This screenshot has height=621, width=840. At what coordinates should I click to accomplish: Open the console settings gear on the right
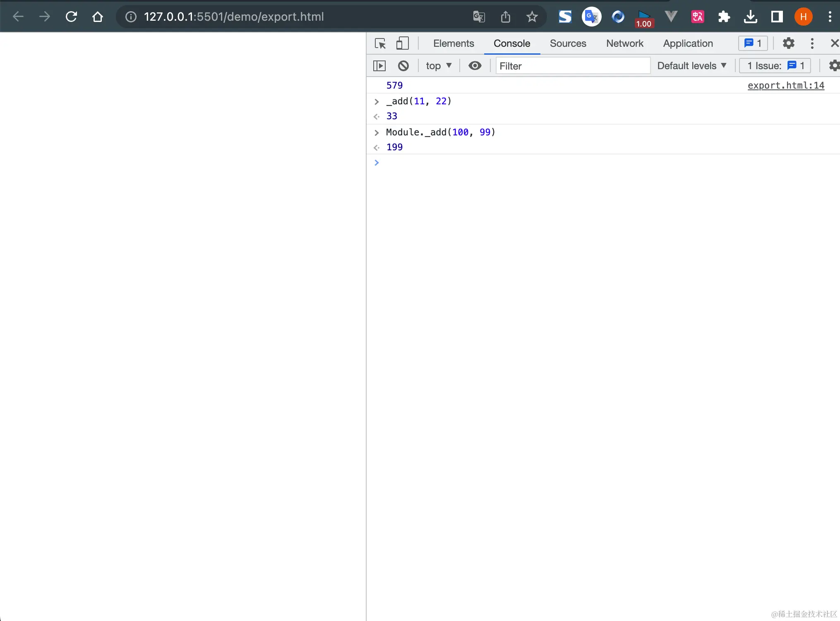tap(835, 65)
